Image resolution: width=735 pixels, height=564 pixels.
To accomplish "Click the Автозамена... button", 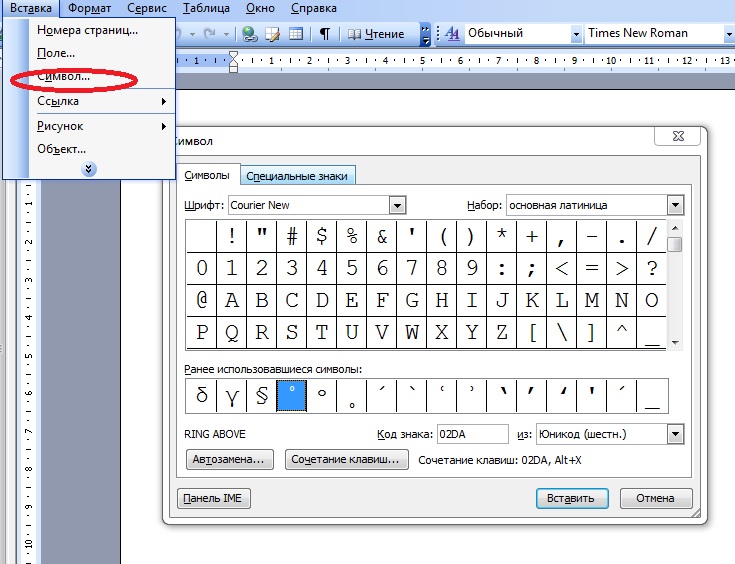I will 230,460.
